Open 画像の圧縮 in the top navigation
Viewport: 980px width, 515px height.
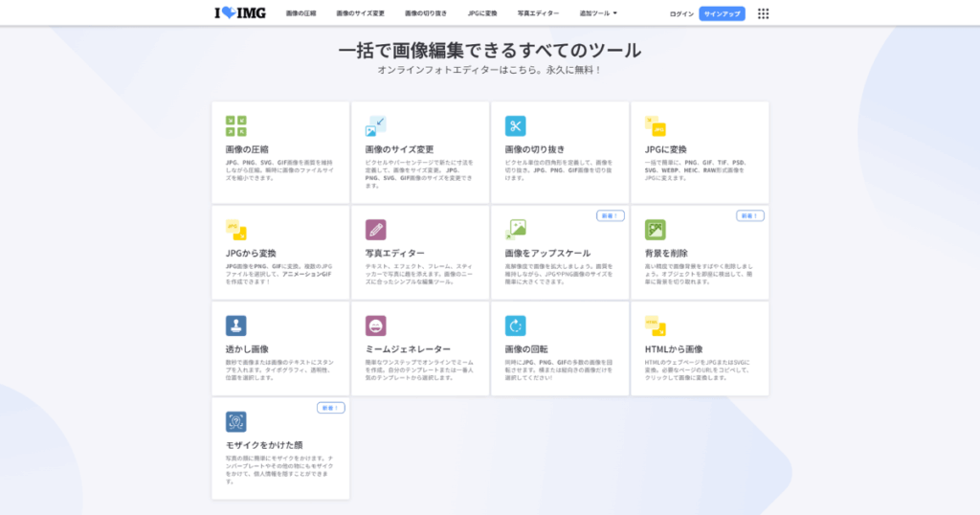point(301,13)
